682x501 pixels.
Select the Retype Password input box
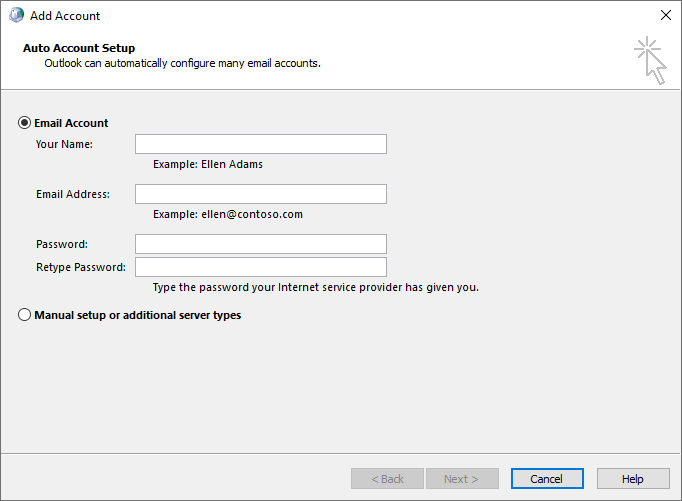pyautogui.click(x=260, y=267)
